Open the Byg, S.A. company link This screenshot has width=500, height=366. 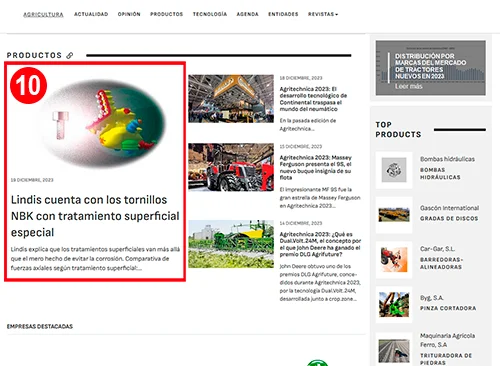coord(431,298)
